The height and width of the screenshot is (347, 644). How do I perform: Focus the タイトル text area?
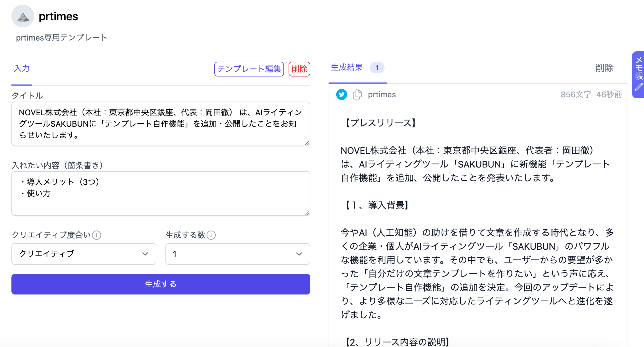pyautogui.click(x=161, y=124)
